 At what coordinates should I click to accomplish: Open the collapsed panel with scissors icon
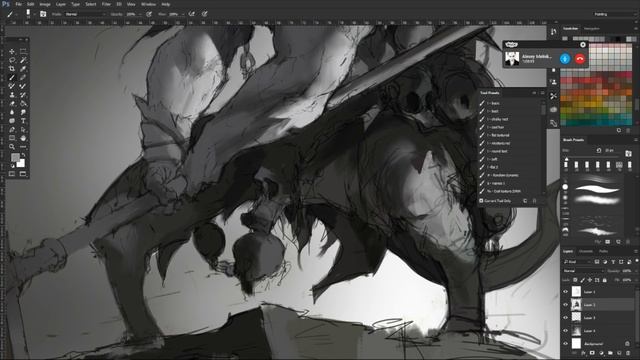(x=553, y=96)
